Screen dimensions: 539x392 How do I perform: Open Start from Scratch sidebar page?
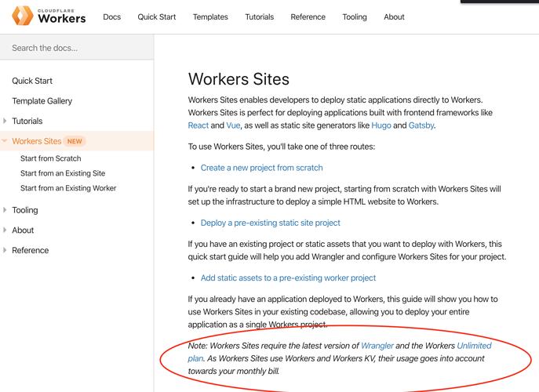click(50, 158)
